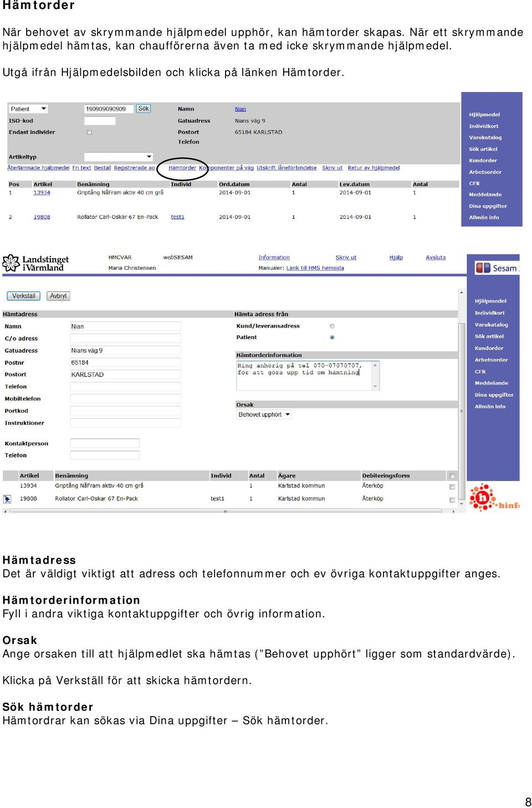
Task: Click the row marker icon beside article 19808
Action: (x=7, y=499)
